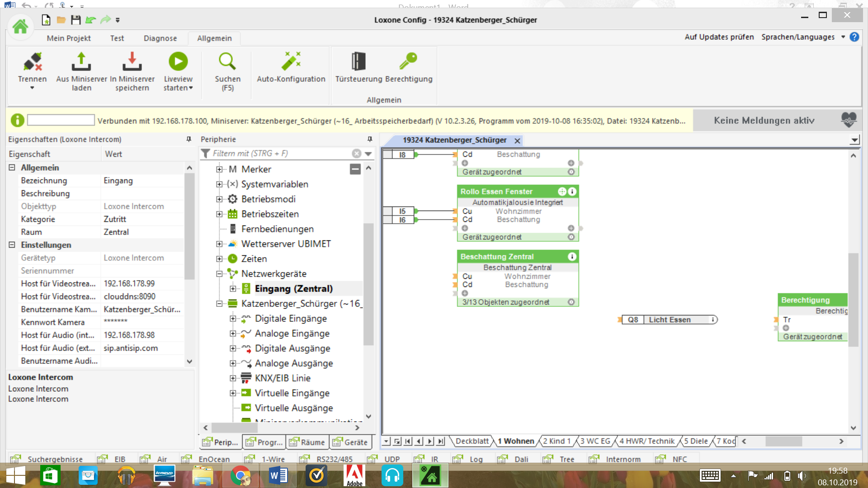Expand the Digitale Eingänge tree node

pos(233,319)
